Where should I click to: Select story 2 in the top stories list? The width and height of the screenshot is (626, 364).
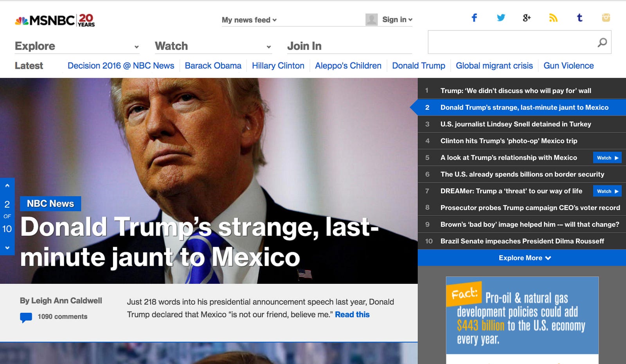click(x=522, y=108)
